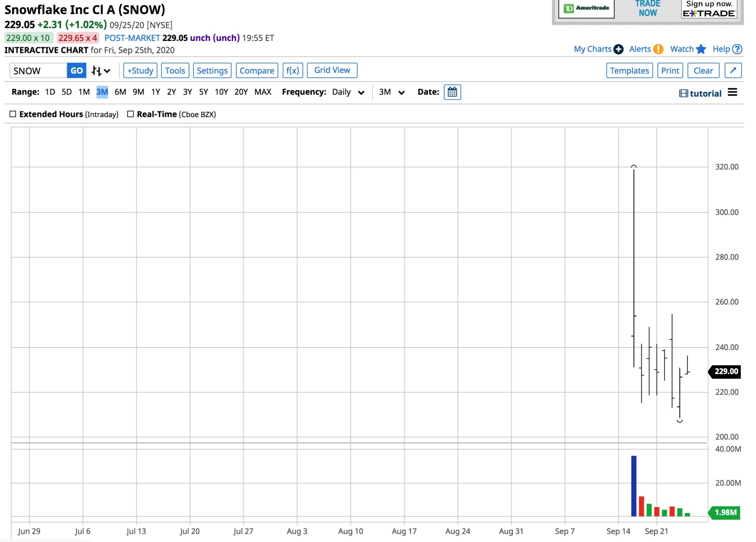Click the My Charts plus icon

(x=618, y=49)
